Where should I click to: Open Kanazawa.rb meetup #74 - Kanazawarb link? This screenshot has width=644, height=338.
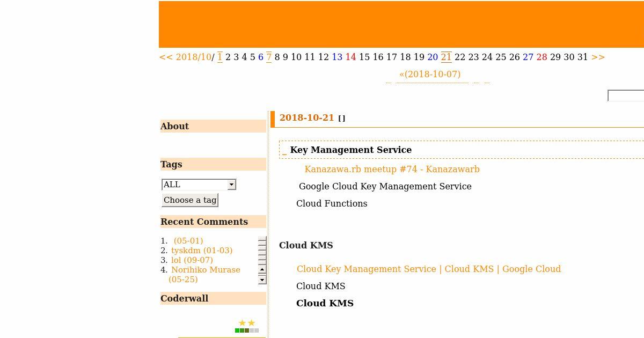(x=392, y=169)
